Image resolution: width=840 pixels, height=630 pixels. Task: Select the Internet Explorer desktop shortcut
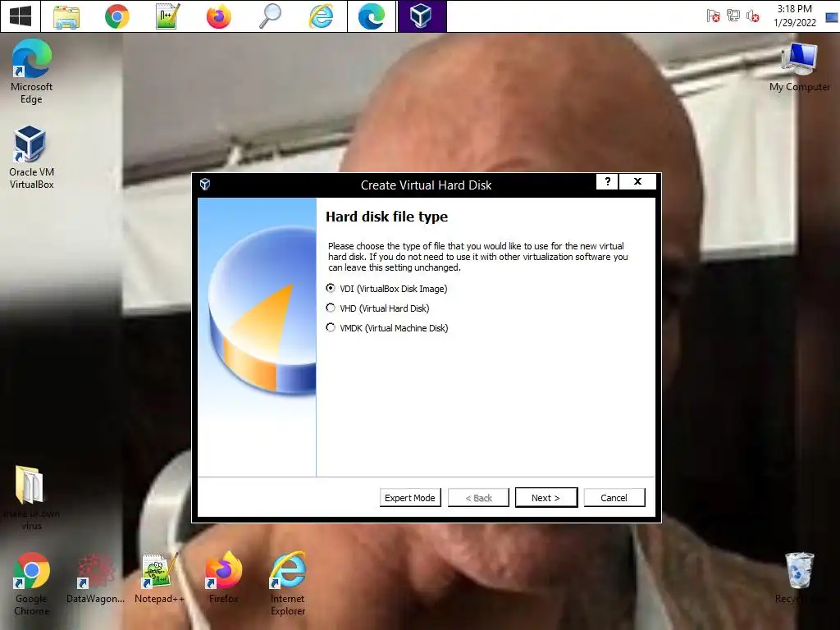pyautogui.click(x=288, y=584)
